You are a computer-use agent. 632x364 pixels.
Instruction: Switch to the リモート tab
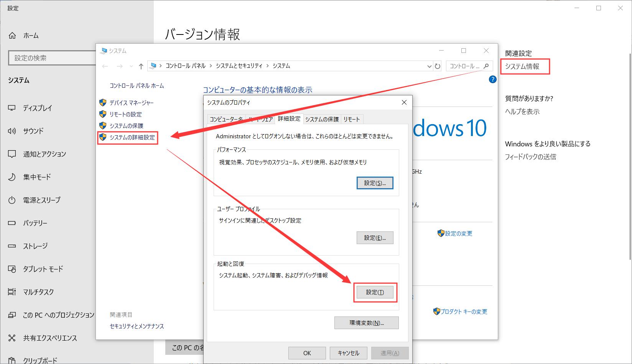pyautogui.click(x=352, y=120)
